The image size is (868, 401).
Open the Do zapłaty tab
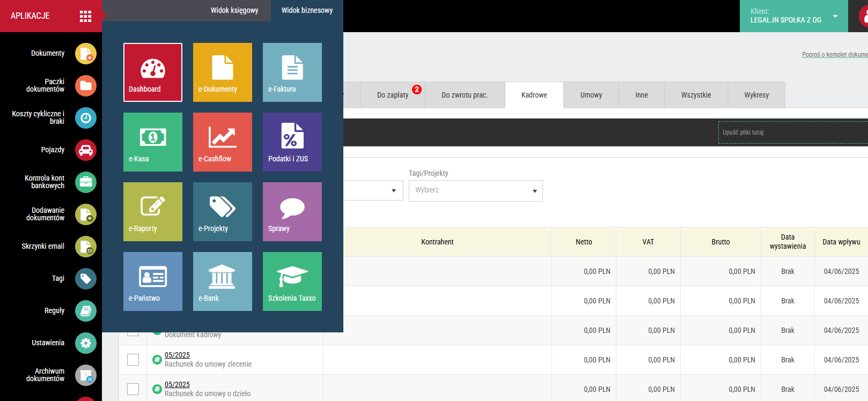(x=393, y=95)
